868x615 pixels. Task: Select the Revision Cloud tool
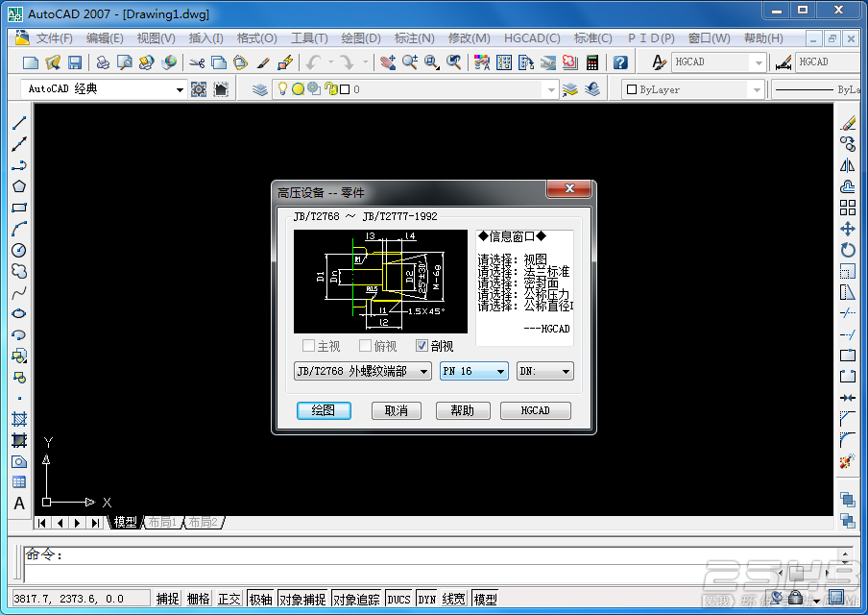19,272
